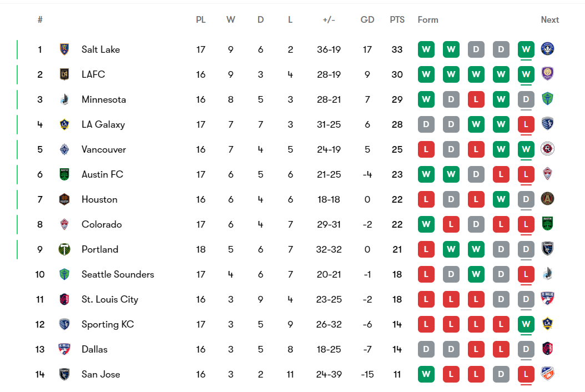Select the St. Louis City team name

(x=110, y=299)
